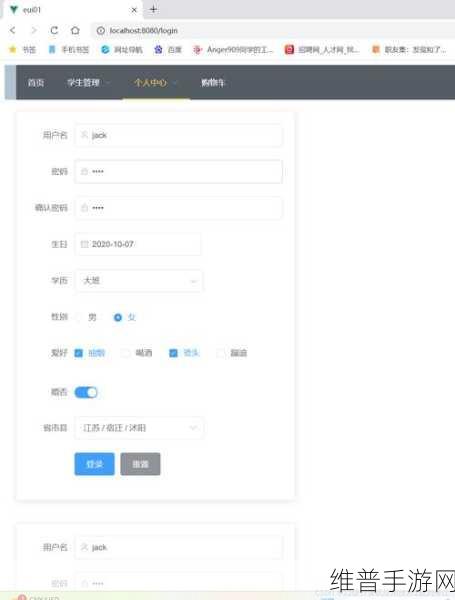Click the calendar icon in the 生日 field
This screenshot has height=600, width=455.
(x=85, y=244)
